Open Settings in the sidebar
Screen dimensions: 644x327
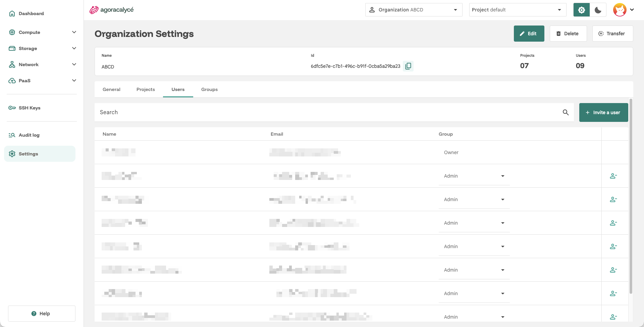point(40,154)
